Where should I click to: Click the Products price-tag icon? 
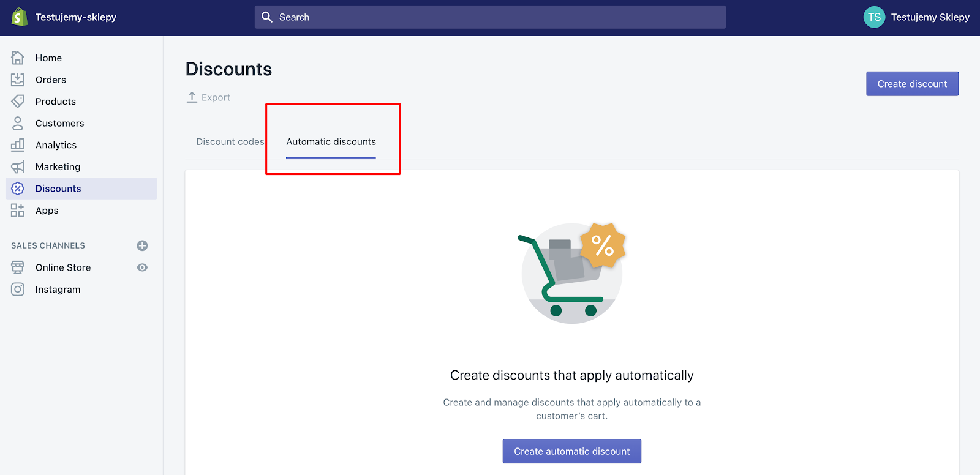pos(18,101)
